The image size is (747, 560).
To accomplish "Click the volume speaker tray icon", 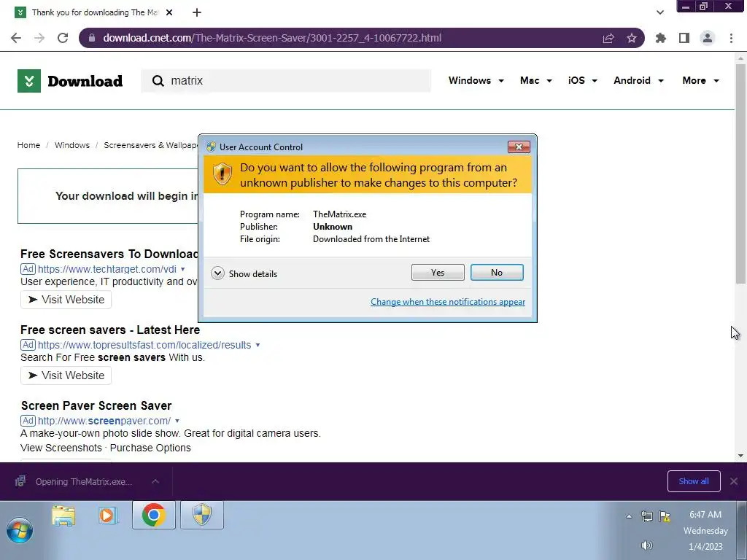I will (646, 545).
